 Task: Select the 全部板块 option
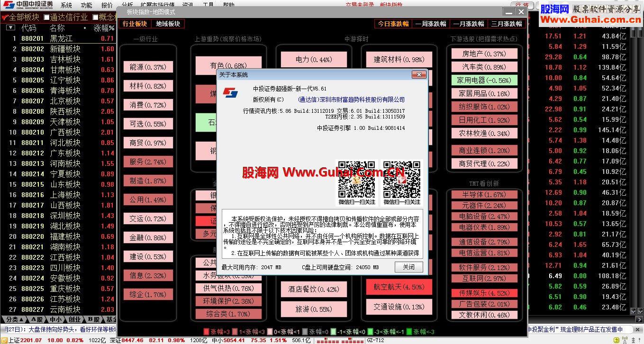pos(20,17)
